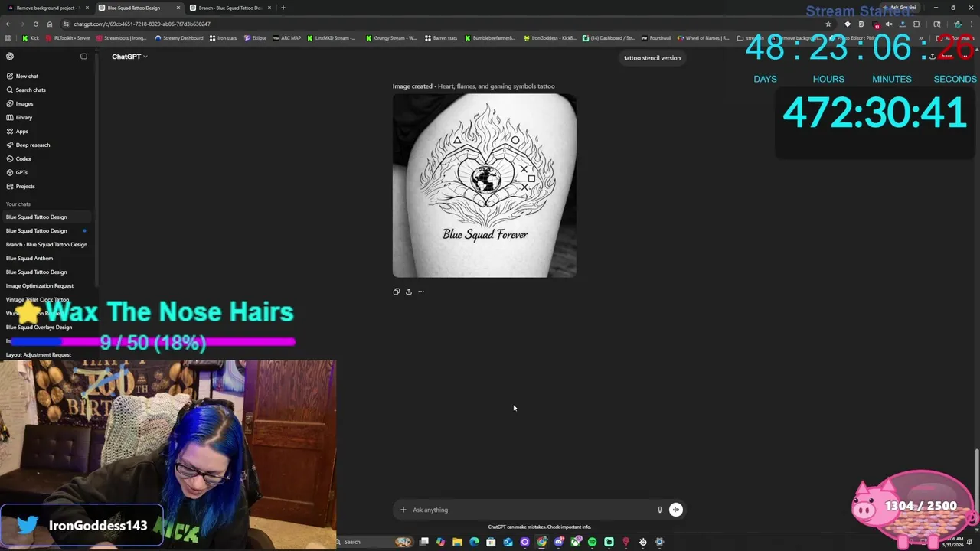This screenshot has width=980, height=551.
Task: Open Blue Squad Overlays Design chat
Action: (x=46, y=327)
